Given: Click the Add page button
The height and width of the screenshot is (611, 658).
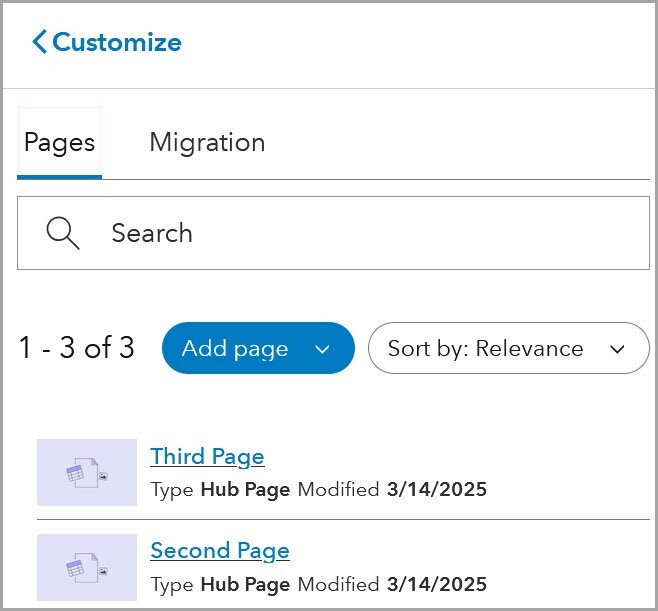Looking at the screenshot, I should [x=258, y=348].
